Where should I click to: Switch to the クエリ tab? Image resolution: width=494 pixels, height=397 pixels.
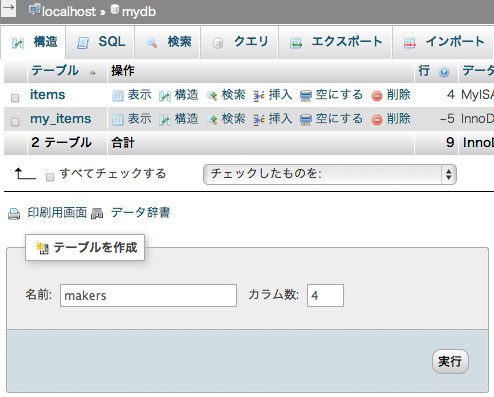[x=239, y=42]
